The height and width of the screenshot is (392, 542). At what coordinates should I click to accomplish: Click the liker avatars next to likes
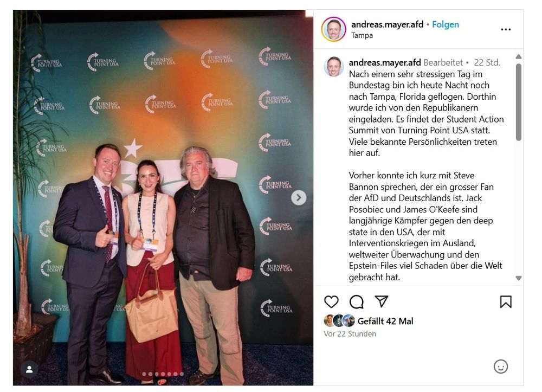[x=339, y=321]
